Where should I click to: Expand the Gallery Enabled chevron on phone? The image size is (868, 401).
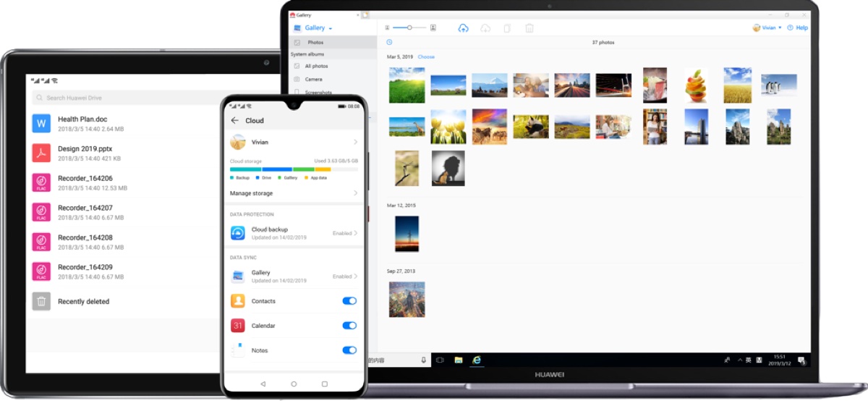pos(356,277)
